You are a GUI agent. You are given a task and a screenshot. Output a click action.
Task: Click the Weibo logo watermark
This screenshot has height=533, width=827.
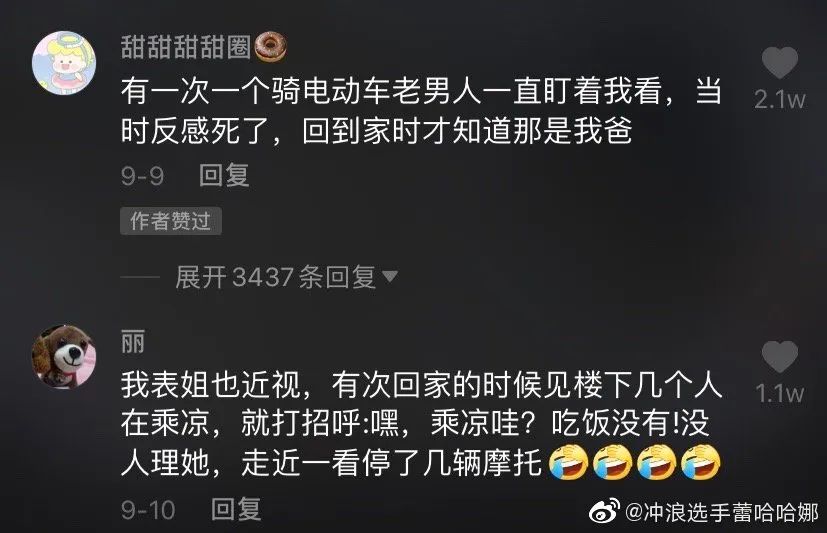pyautogui.click(x=604, y=510)
